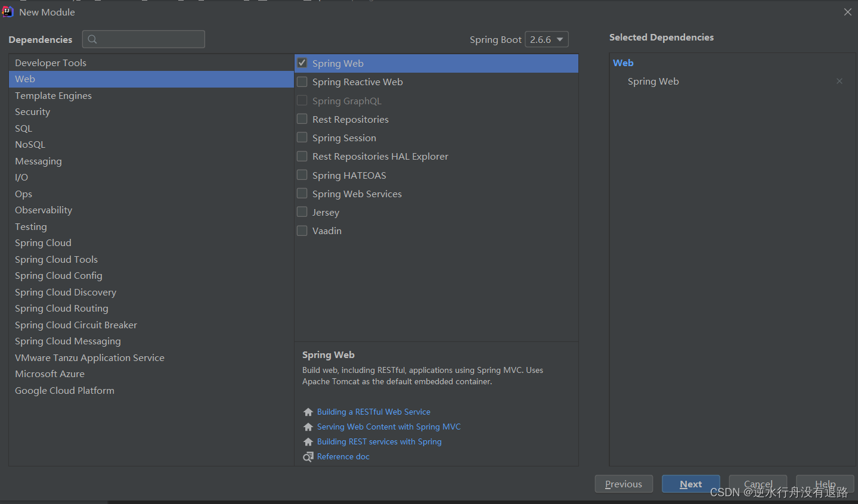This screenshot has height=504, width=858.
Task: Open the Reference doc link
Action: point(343,456)
